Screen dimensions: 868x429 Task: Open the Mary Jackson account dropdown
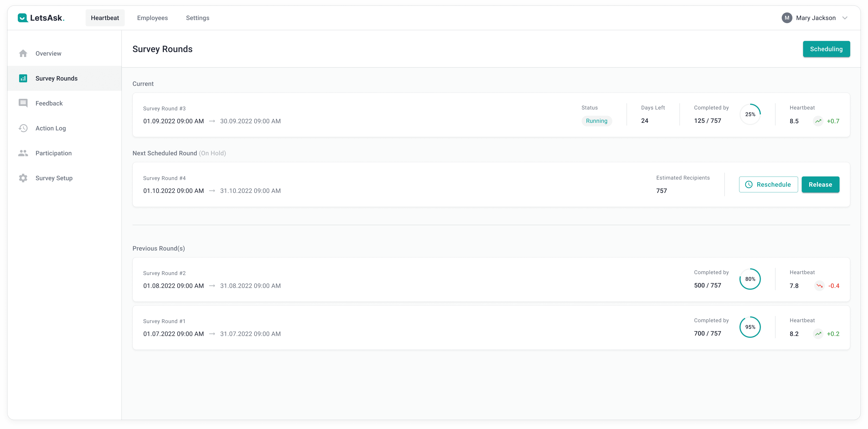click(x=846, y=18)
